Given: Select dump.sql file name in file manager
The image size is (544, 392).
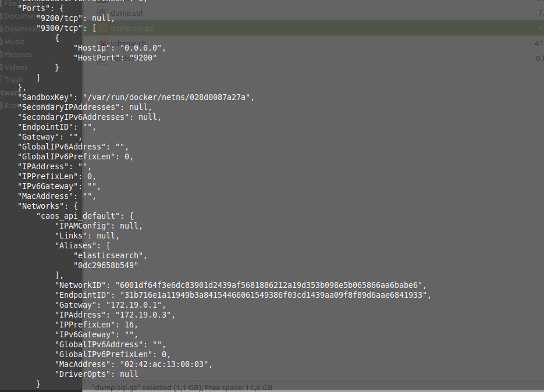Looking at the screenshot, I should coord(127,13).
